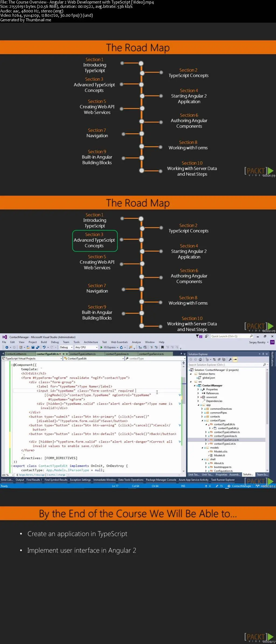Select the ContactManager project node
The height and width of the screenshot is (644, 276).
(x=212, y=386)
